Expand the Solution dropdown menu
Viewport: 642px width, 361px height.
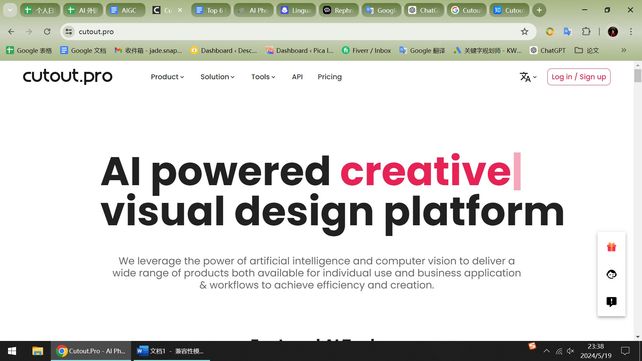tap(217, 77)
